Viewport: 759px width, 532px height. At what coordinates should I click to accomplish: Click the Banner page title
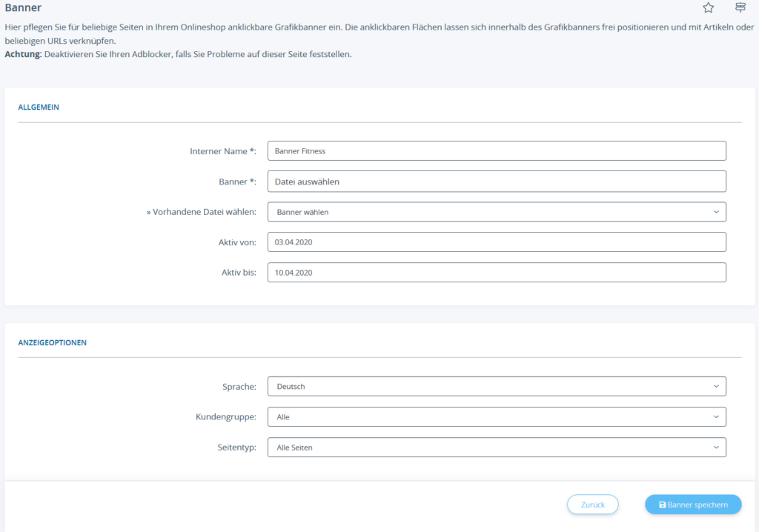click(x=23, y=8)
